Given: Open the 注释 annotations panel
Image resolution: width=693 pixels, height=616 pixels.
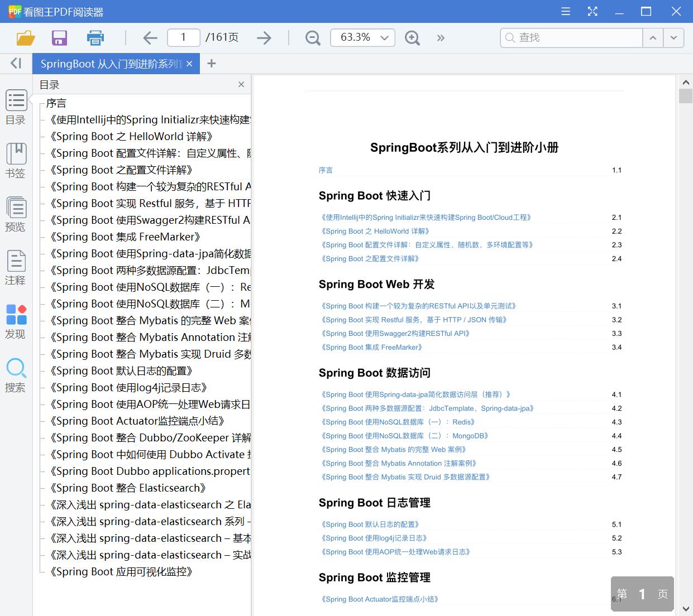Looking at the screenshot, I should coord(16,268).
